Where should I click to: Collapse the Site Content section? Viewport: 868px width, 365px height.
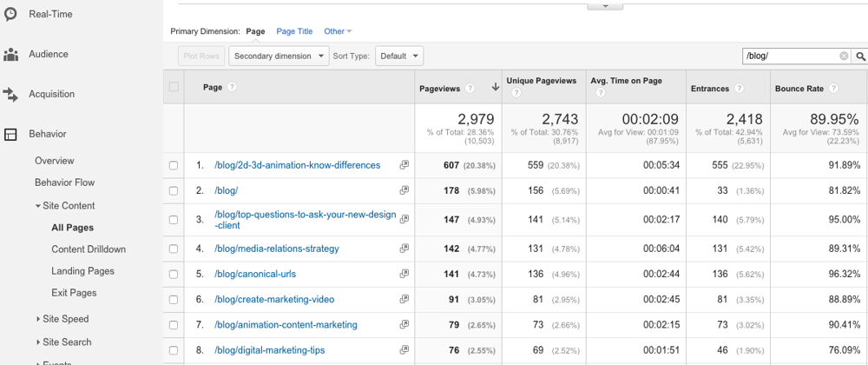pyautogui.click(x=37, y=205)
